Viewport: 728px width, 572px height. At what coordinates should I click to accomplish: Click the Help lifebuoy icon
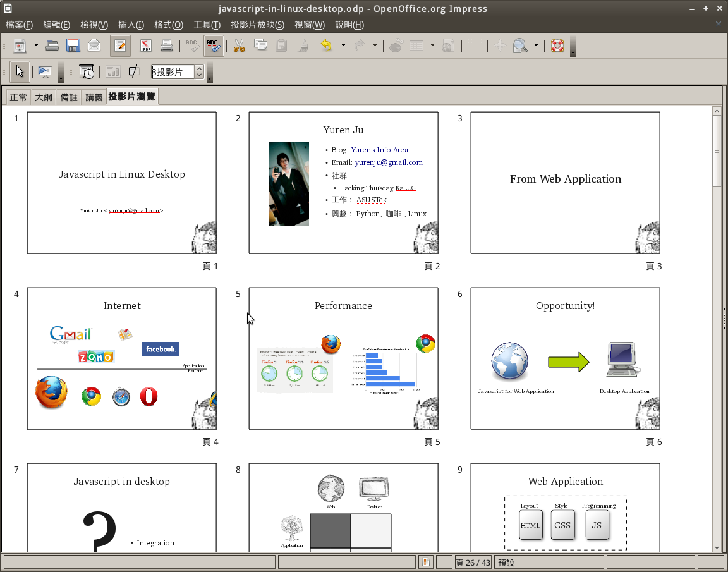click(557, 46)
